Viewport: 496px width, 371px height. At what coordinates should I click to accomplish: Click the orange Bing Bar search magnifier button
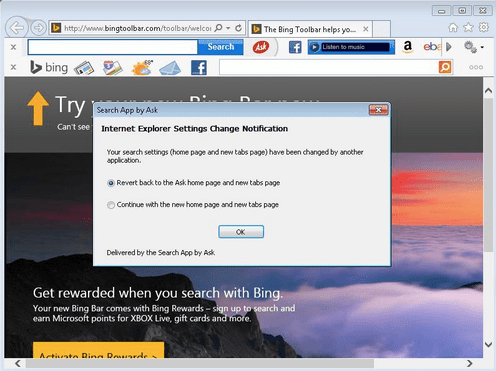445,67
